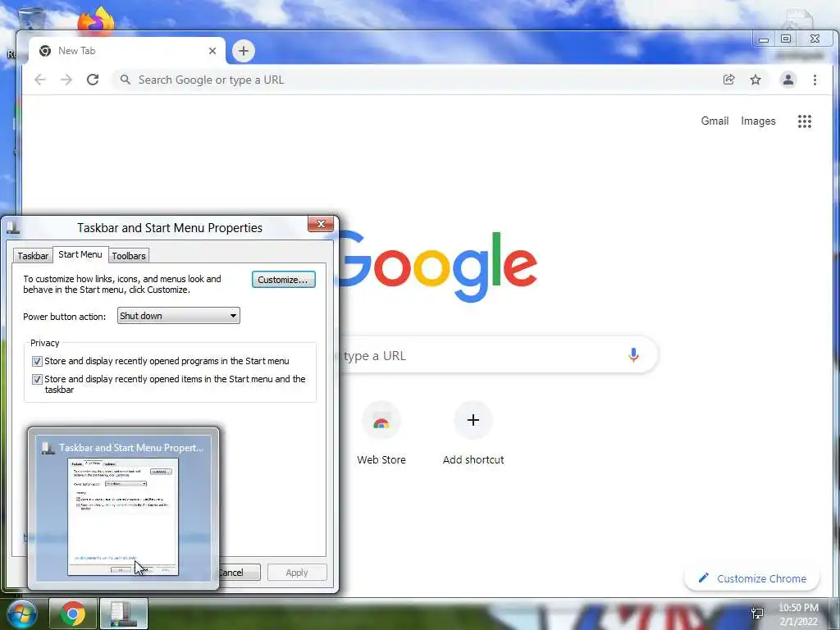Viewport: 840px width, 630px height.
Task: Click the pencil icon on Customize Chrome
Action: [703, 578]
